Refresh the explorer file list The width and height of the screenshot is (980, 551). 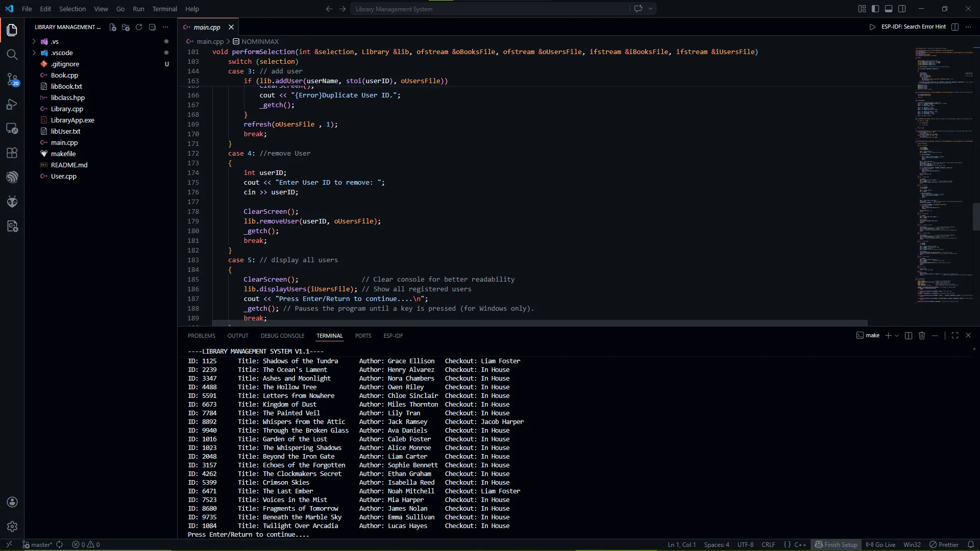(139, 27)
